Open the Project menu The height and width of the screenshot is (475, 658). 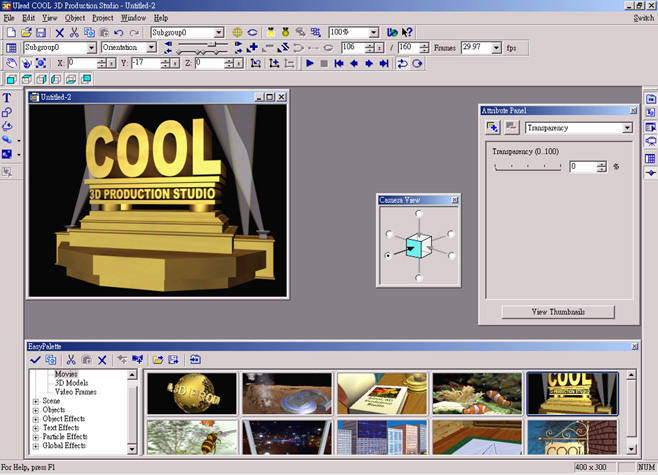102,18
